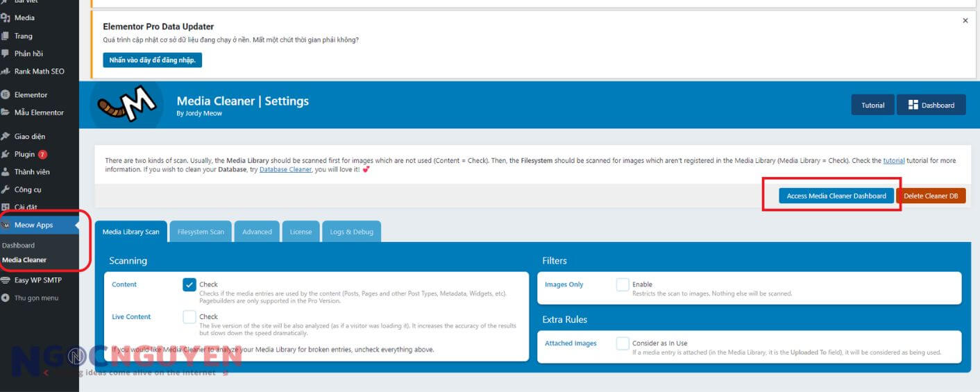Click the Công cụ wrench icon
Screen dimensions: 980x392
(6, 189)
